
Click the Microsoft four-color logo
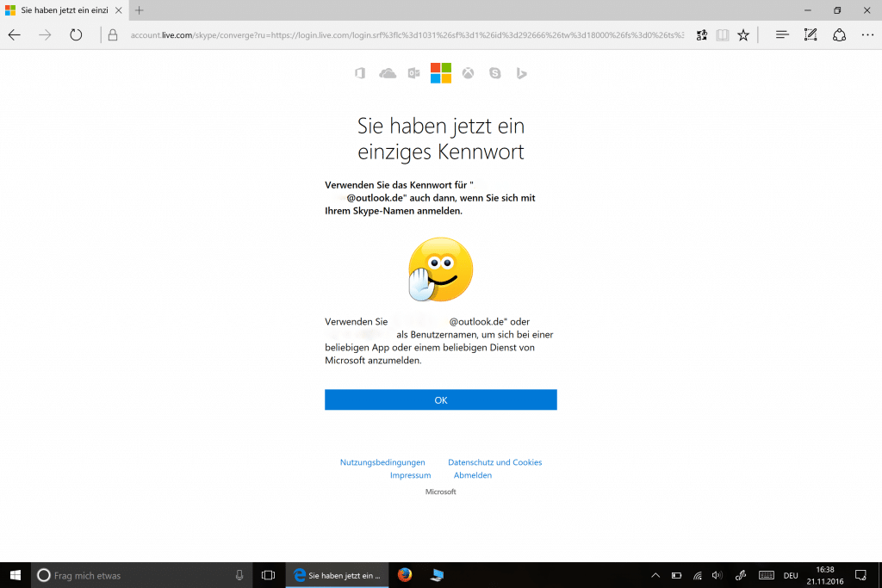[441, 73]
